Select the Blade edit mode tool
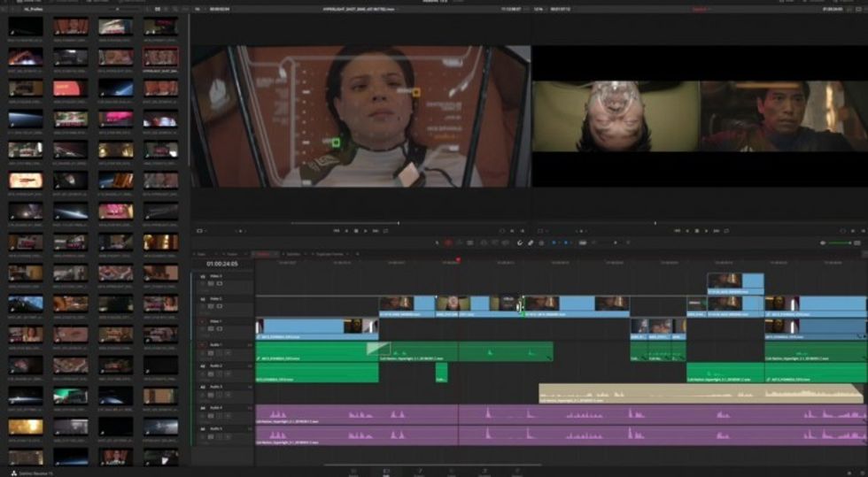Viewport: 868px width, 477px height. (x=470, y=243)
